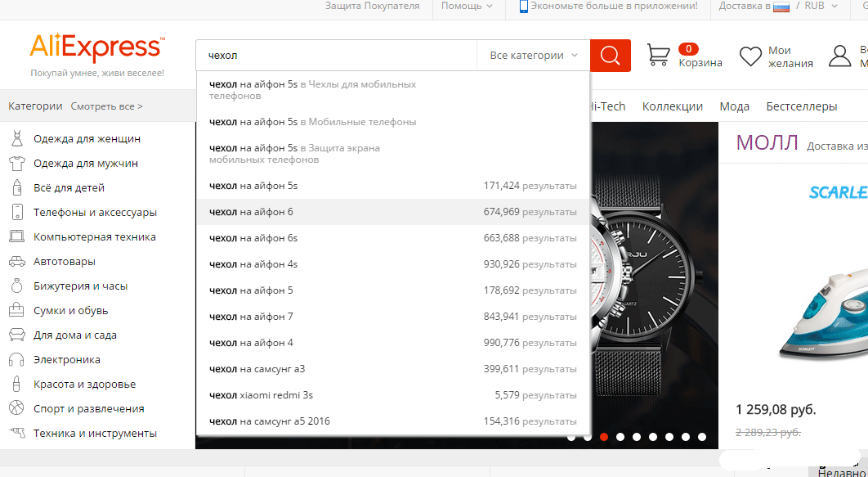The height and width of the screenshot is (477, 868).
Task: Select the active red carousel dot
Action: click(x=604, y=437)
